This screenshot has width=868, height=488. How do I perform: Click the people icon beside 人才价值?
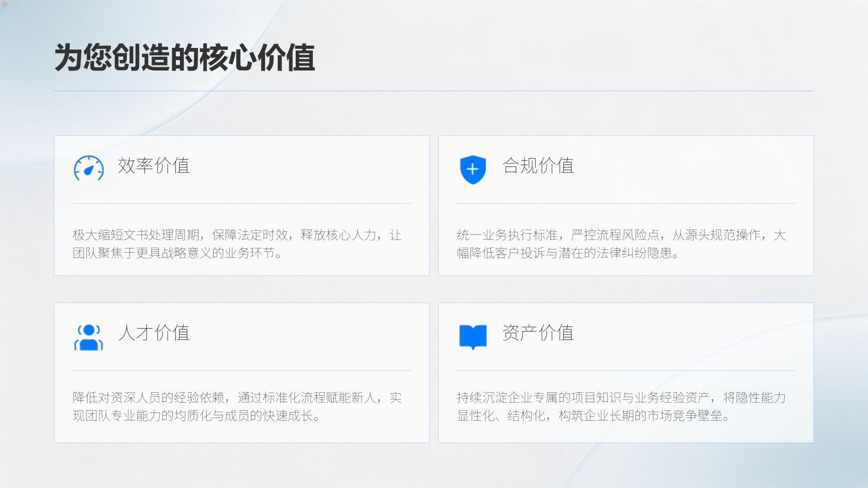pyautogui.click(x=89, y=337)
